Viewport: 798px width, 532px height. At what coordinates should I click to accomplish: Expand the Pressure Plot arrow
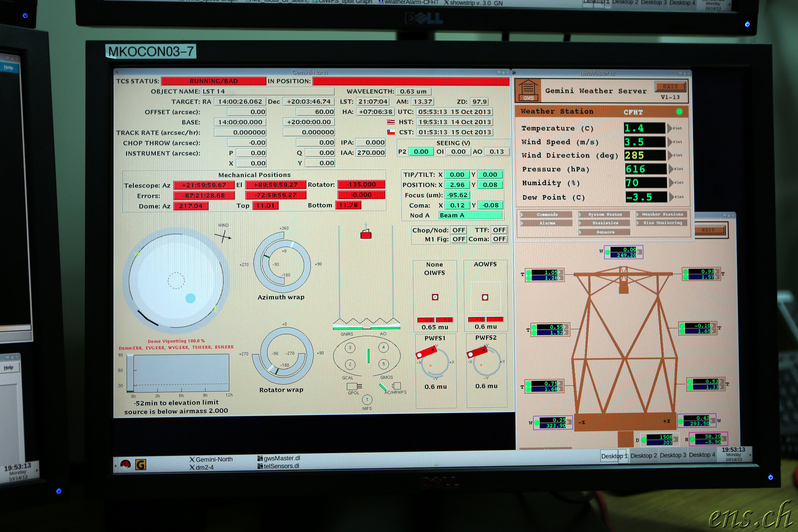point(671,169)
